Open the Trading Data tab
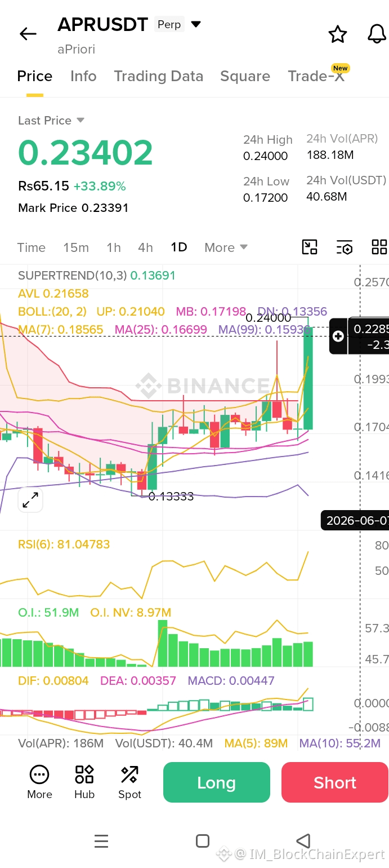Screen dimensions: 389x868 coord(159,76)
